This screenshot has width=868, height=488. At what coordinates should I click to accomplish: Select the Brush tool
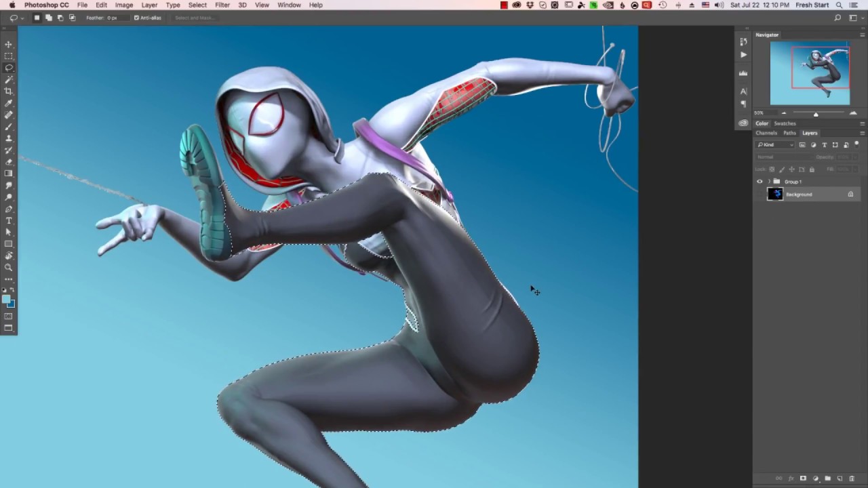click(x=9, y=127)
